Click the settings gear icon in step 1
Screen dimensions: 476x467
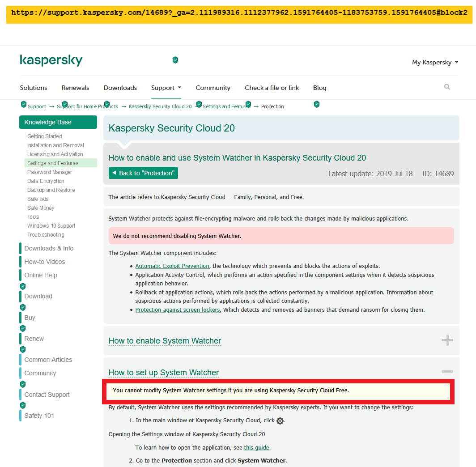[x=280, y=420]
